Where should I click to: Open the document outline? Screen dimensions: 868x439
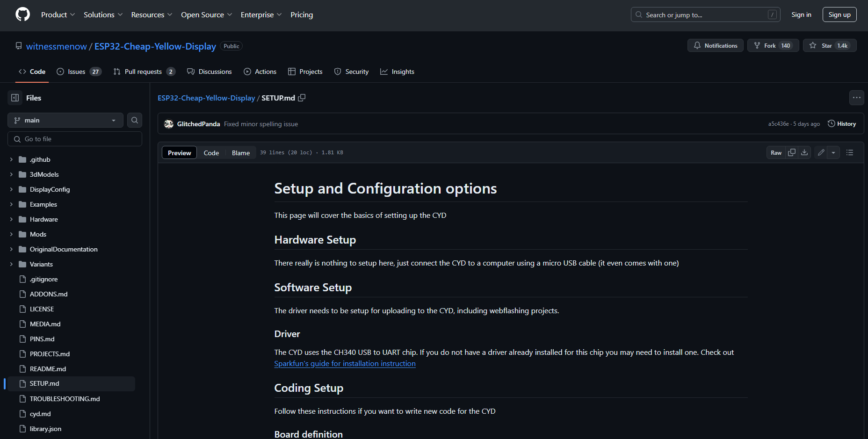click(x=850, y=152)
